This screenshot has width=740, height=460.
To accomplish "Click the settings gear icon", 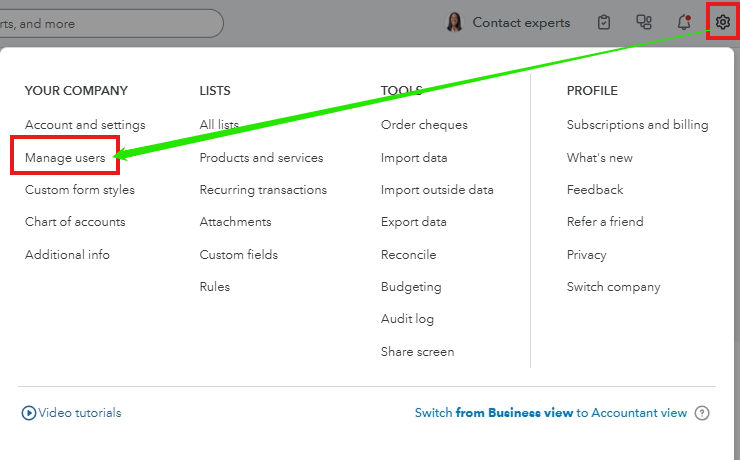I will pos(723,22).
